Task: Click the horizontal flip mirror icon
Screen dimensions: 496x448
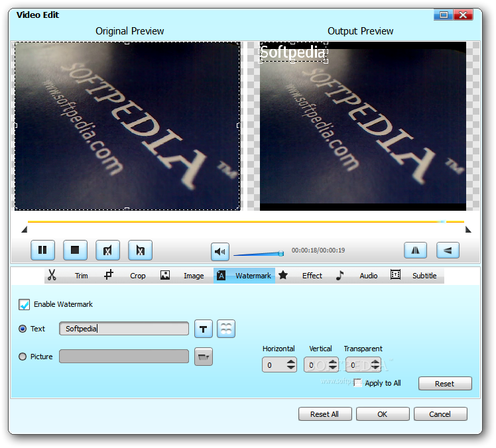Action: (415, 251)
